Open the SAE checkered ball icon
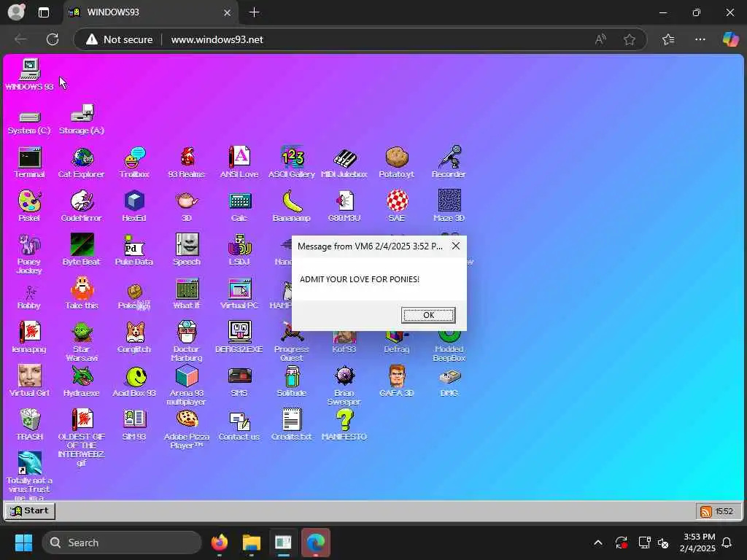Screen dimensions: 747x560 tap(397, 206)
